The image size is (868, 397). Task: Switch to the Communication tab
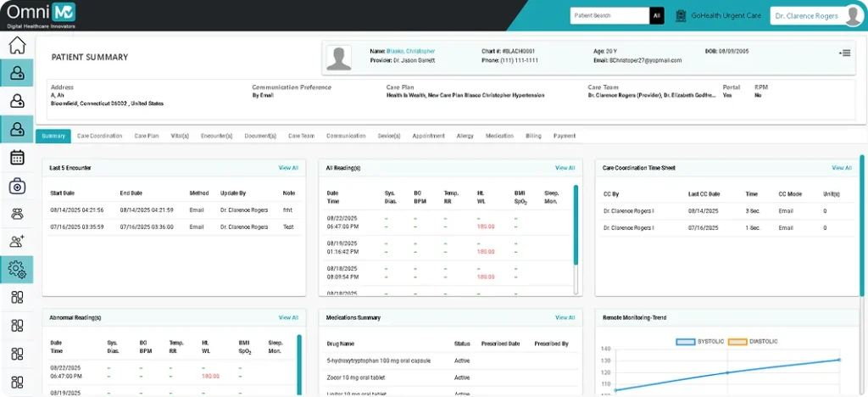pos(346,136)
